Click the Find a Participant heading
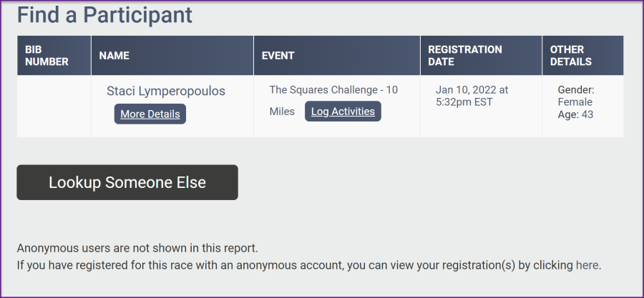This screenshot has width=644, height=298. 104,14
